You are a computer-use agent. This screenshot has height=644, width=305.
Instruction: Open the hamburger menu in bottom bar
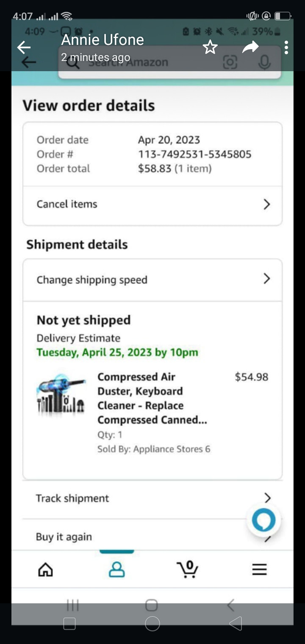click(259, 569)
